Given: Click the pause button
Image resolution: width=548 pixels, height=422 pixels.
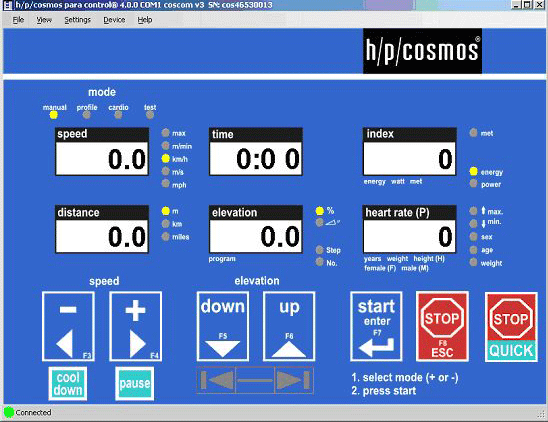Looking at the screenshot, I should (135, 384).
